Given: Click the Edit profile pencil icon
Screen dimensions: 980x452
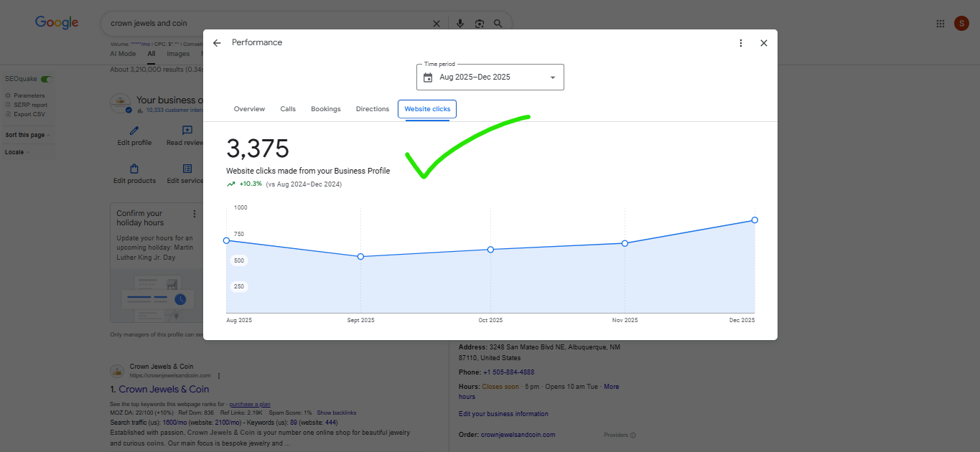Looking at the screenshot, I should pos(134,131).
